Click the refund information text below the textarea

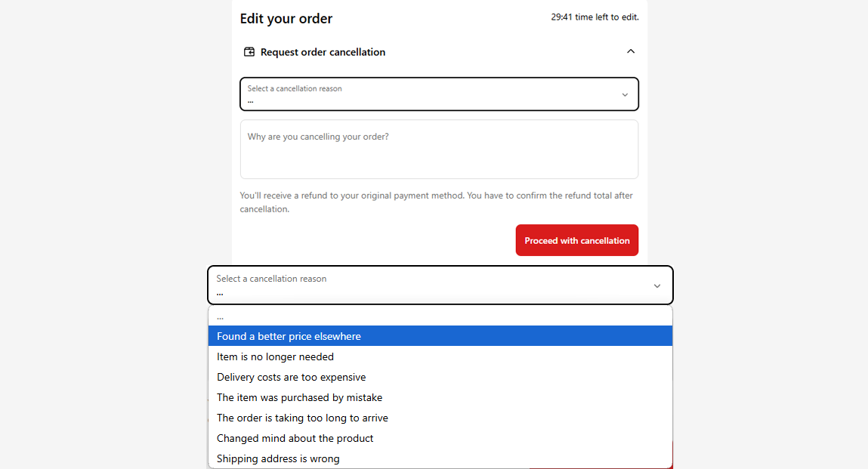pyautogui.click(x=436, y=202)
